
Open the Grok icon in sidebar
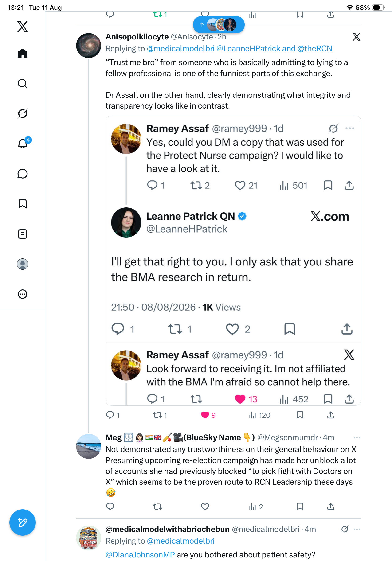click(x=23, y=114)
